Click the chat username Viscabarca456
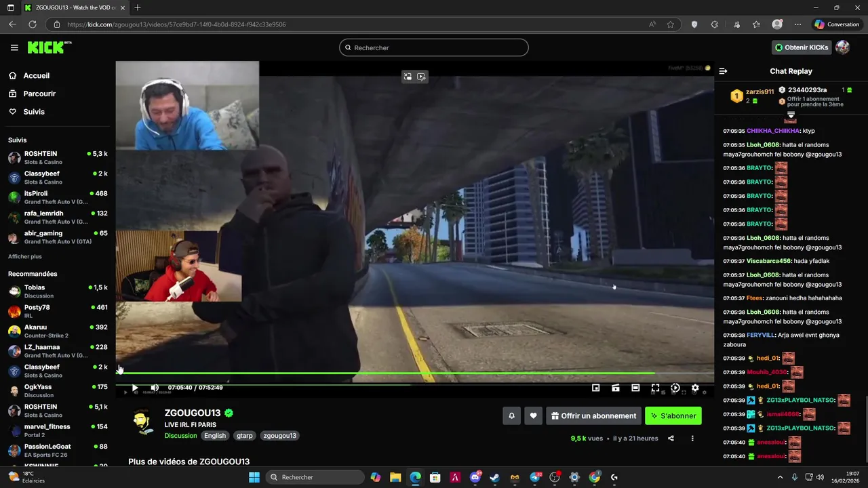Image resolution: width=868 pixels, height=488 pixels. (769, 261)
